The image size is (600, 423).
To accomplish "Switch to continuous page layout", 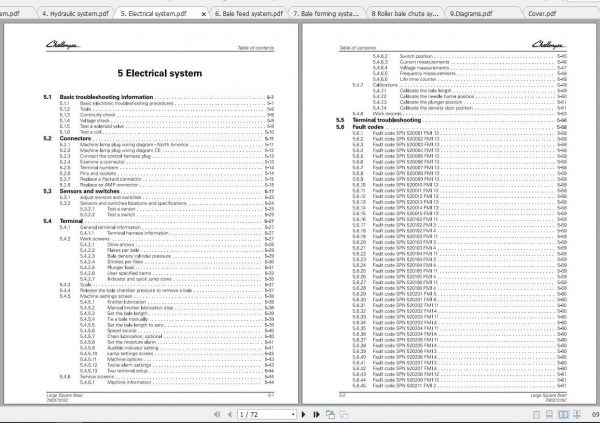I will pos(549,415).
